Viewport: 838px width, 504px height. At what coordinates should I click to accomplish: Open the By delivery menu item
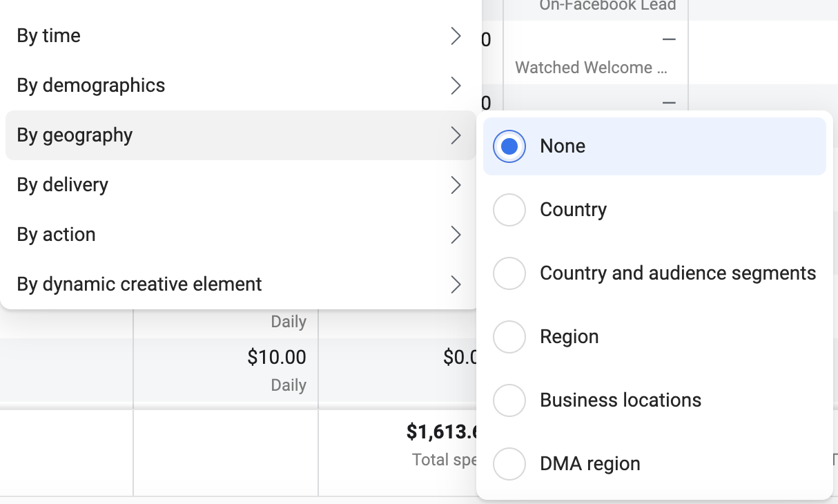click(240, 185)
